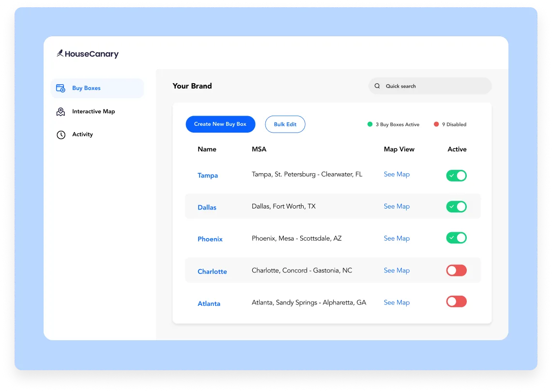Viewport: 552px width, 392px height.
Task: Go to the Activity menu item
Action: click(x=82, y=135)
